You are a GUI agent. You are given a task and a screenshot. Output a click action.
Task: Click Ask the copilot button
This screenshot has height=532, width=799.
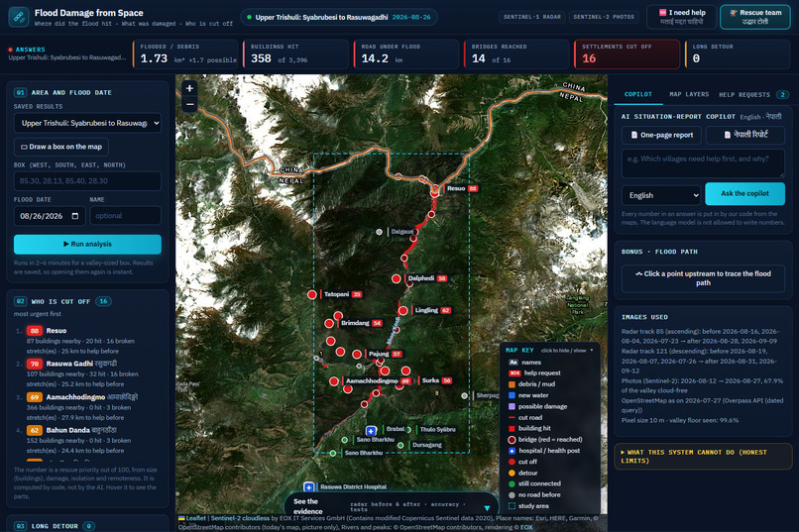pyautogui.click(x=745, y=193)
